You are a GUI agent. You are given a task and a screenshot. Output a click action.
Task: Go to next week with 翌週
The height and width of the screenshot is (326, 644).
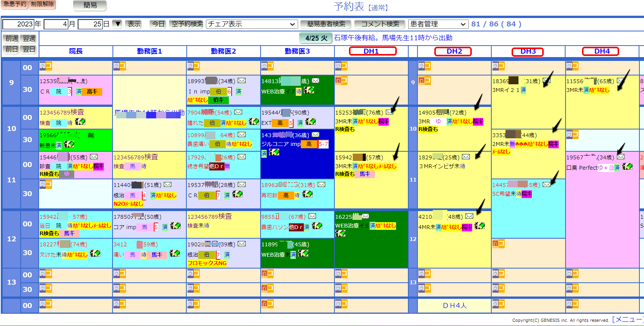[29, 39]
